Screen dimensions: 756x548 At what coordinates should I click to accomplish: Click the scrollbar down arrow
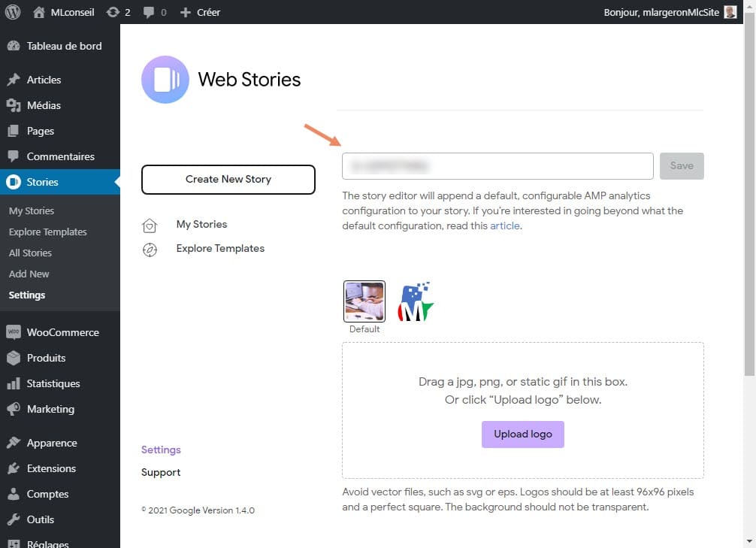749,541
